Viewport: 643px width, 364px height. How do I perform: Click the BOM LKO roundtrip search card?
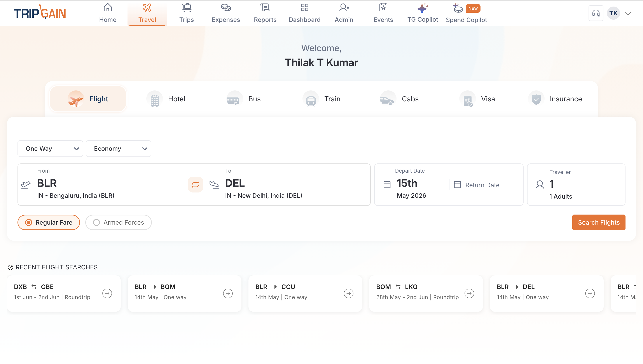point(426,293)
